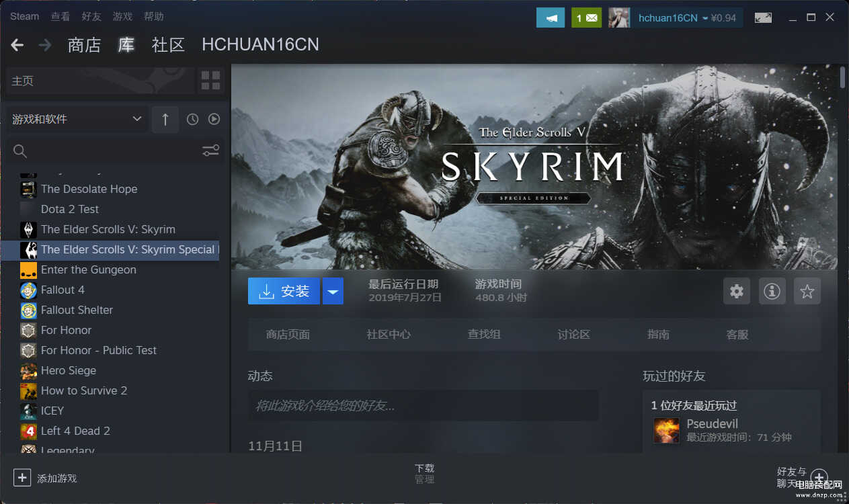Open the install options dropdown arrow
The image size is (849, 504).
(x=333, y=291)
